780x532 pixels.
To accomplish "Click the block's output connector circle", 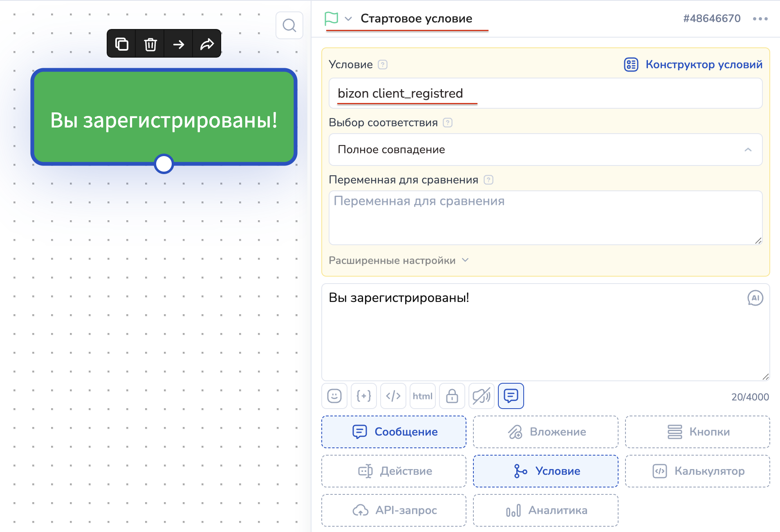I will point(164,164).
